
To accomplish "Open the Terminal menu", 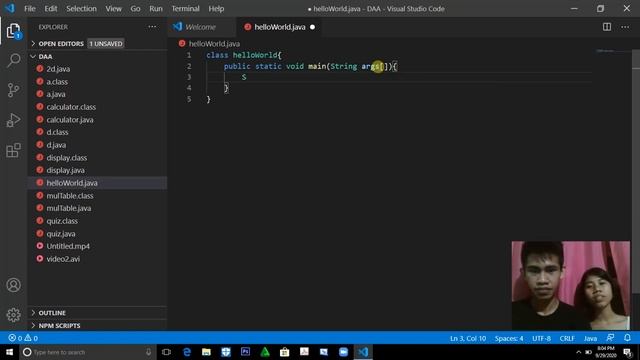I will pyautogui.click(x=185, y=9).
